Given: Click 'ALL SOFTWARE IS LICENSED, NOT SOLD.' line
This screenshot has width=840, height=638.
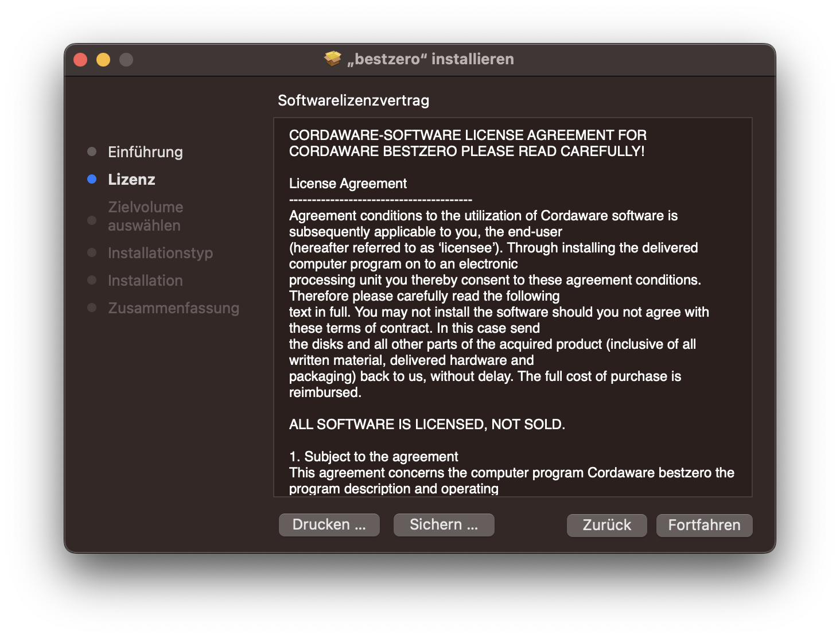Looking at the screenshot, I should [427, 425].
